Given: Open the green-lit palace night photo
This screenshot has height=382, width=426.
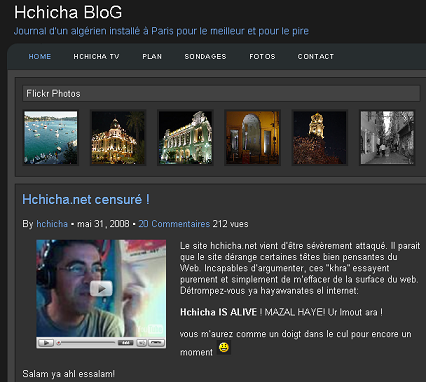Looking at the screenshot, I should click(185, 138).
